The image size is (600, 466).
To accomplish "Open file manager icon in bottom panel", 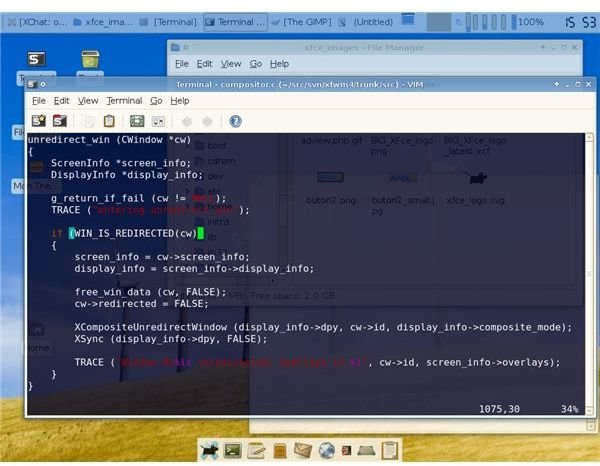I will point(279,451).
